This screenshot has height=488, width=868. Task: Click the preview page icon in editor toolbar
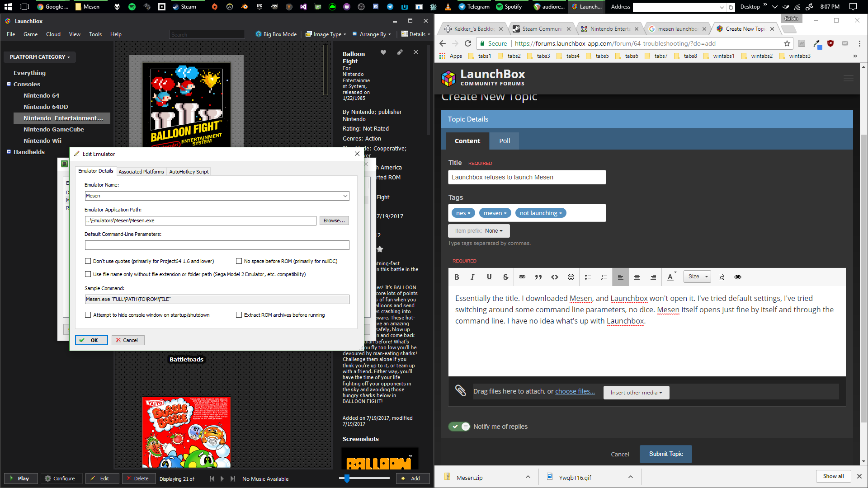click(x=722, y=277)
